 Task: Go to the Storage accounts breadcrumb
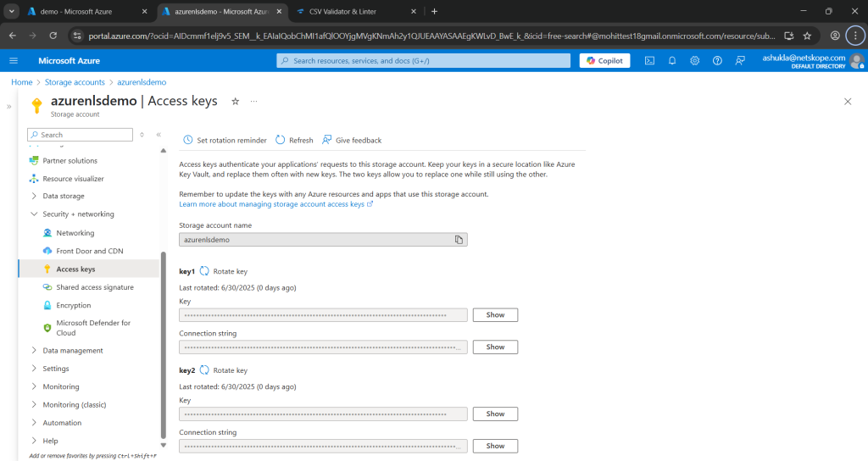[75, 82]
